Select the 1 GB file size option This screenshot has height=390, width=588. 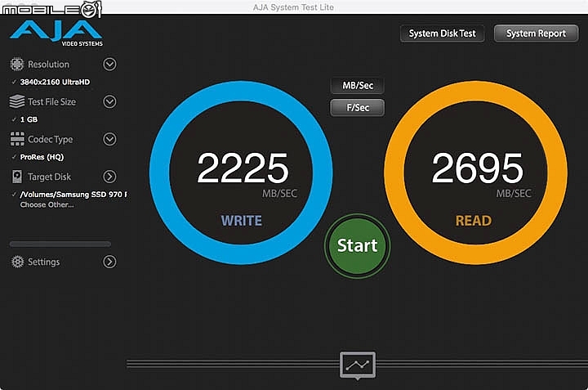pyautogui.click(x=29, y=119)
